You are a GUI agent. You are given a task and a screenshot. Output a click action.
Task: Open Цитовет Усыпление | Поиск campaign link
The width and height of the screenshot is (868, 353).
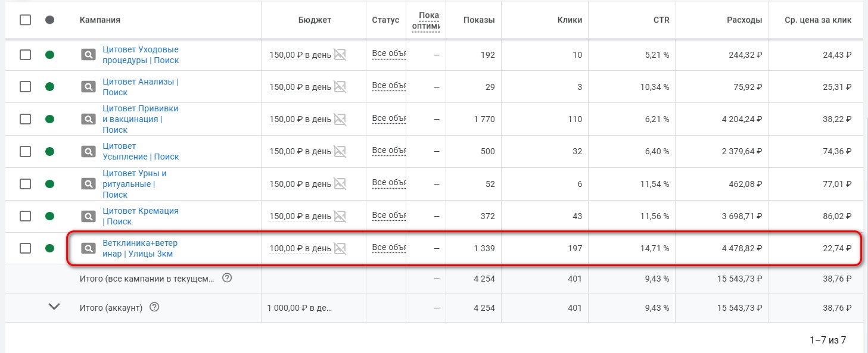point(141,151)
